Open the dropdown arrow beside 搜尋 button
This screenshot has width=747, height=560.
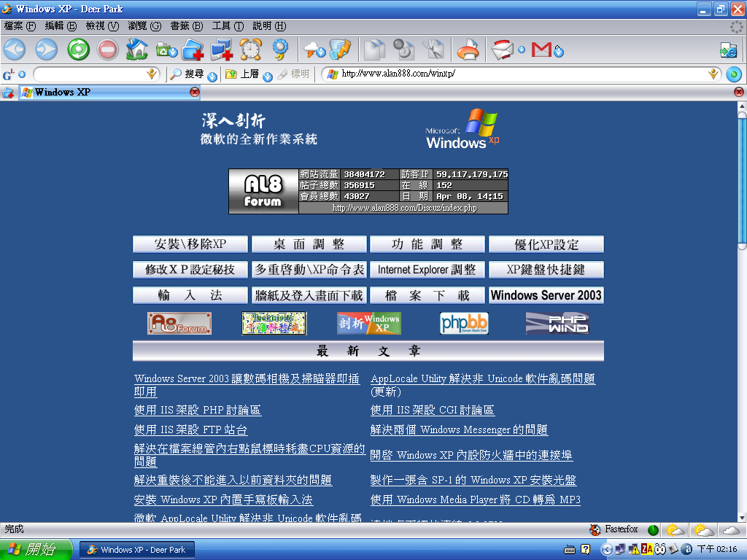pyautogui.click(x=212, y=76)
